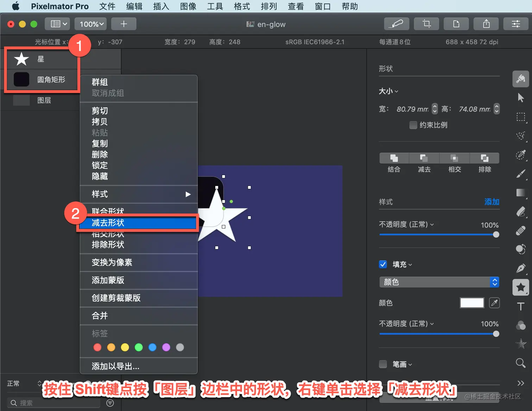Choose 添加蒙版 from the context menu
The width and height of the screenshot is (532, 411).
(139, 280)
